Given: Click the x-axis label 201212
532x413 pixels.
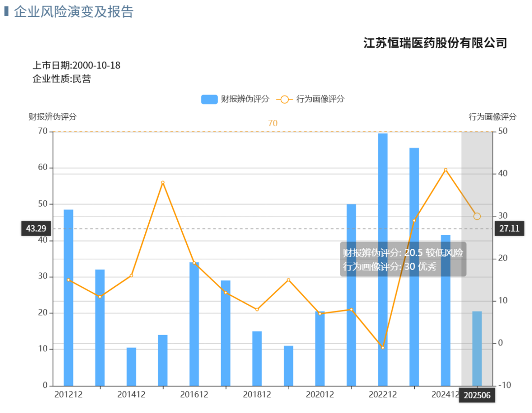Looking at the screenshot, I should coord(68,395).
